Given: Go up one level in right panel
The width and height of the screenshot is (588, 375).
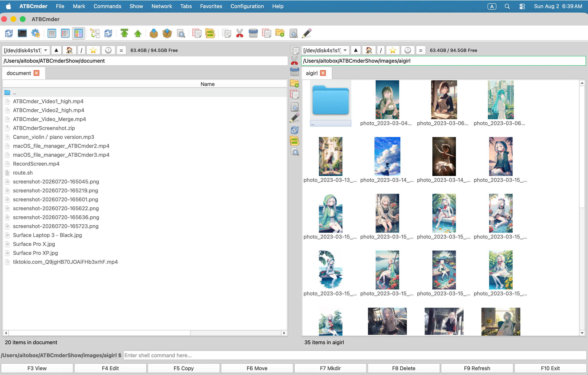Looking at the screenshot, I should (356, 50).
